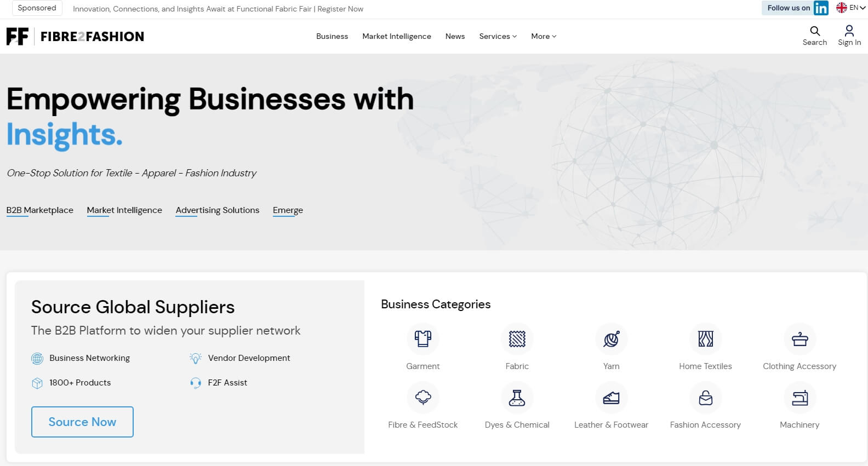The image size is (868, 466).
Task: Expand the Services dropdown menu
Action: click(498, 36)
